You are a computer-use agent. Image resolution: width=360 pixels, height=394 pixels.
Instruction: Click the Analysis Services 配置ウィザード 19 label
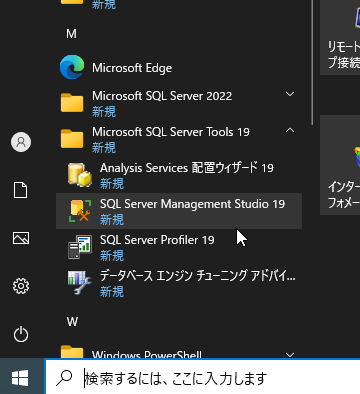coord(187,168)
